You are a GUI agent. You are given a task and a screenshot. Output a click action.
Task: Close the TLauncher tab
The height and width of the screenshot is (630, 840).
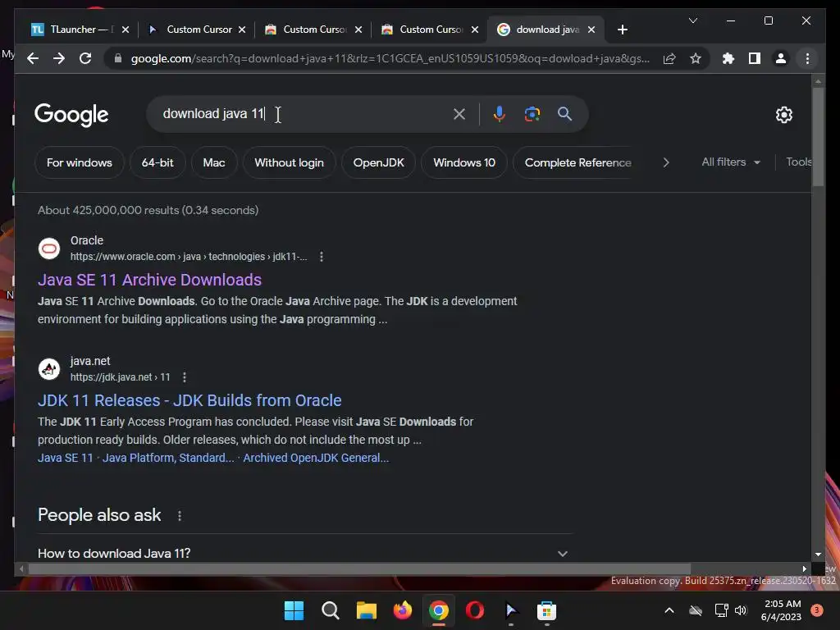pos(126,30)
